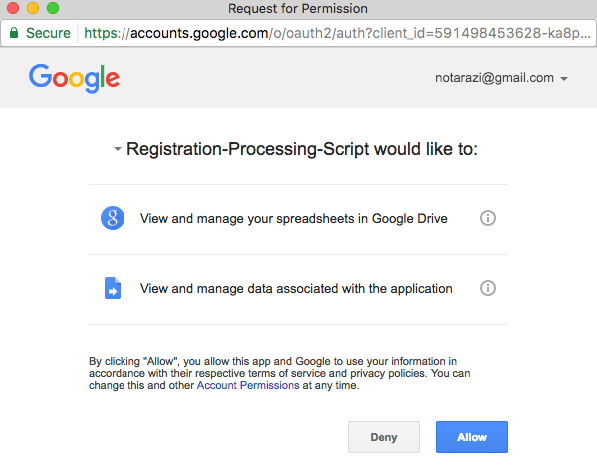Click the blue Google 'g' icon

[x=112, y=218]
